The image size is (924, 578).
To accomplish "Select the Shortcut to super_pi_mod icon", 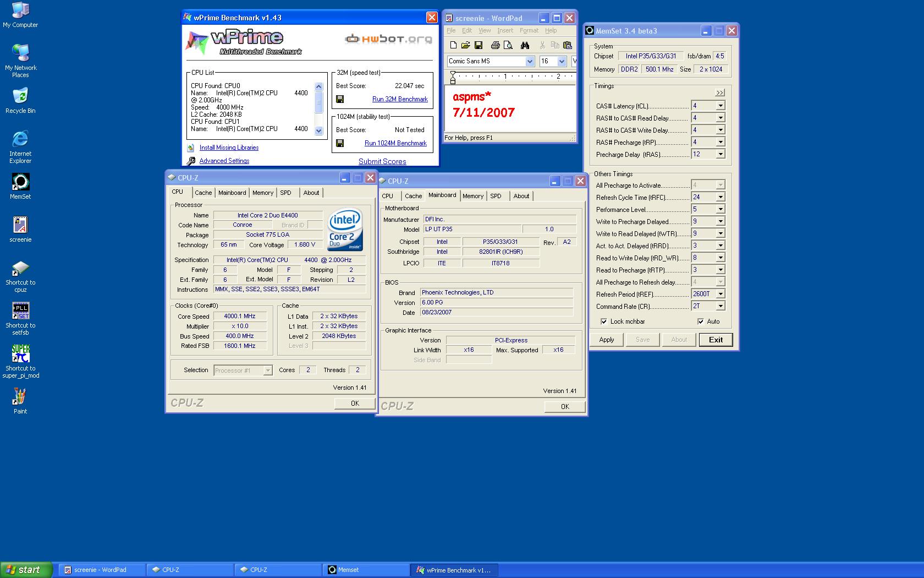I will coord(20,362).
